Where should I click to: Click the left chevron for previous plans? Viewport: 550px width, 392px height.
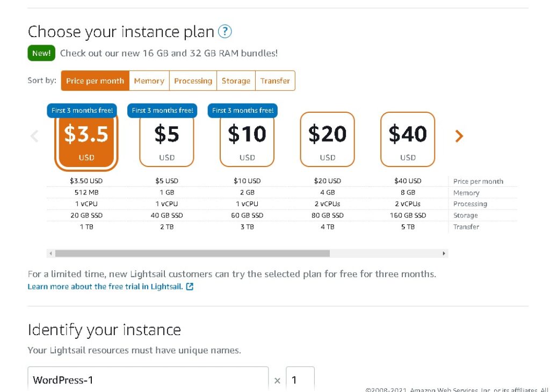point(34,136)
